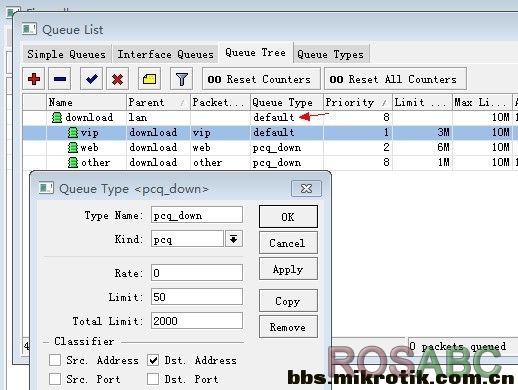Click the green queue icon beside web
This screenshot has width=518, height=390.
pos(73,147)
